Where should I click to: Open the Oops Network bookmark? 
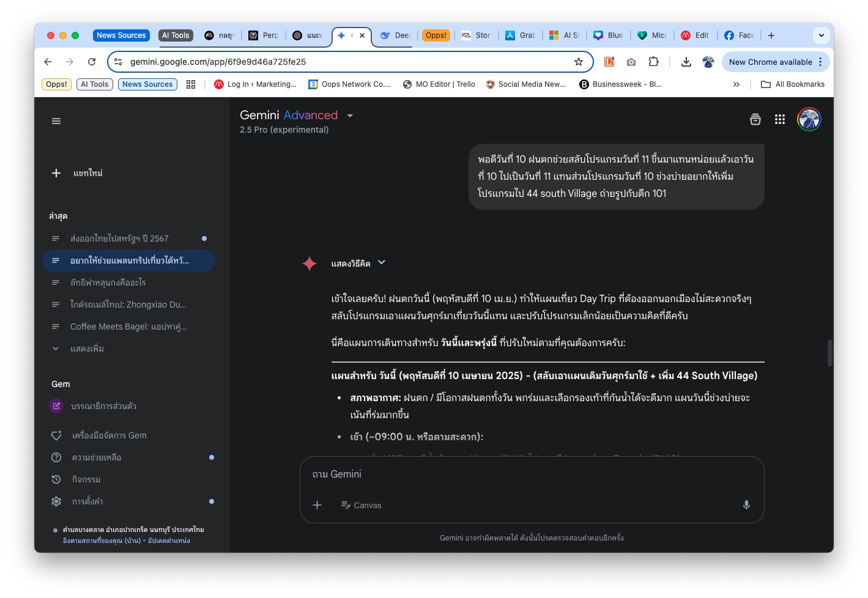tap(349, 84)
